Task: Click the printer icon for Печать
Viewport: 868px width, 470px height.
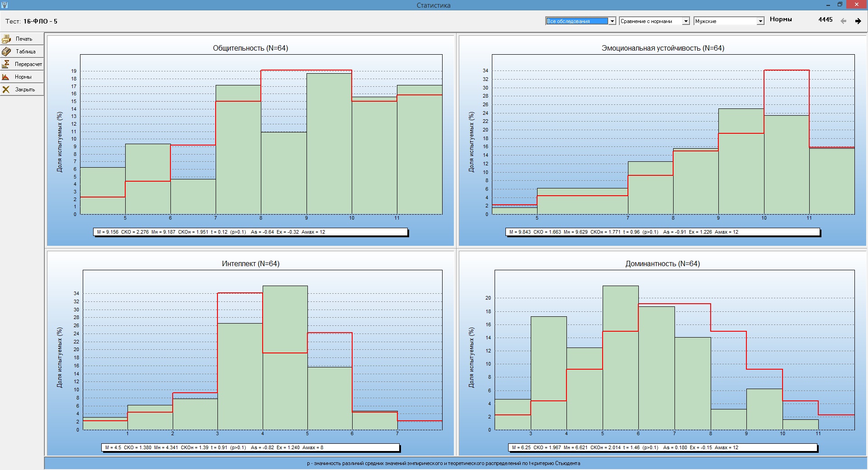Action: (x=6, y=39)
